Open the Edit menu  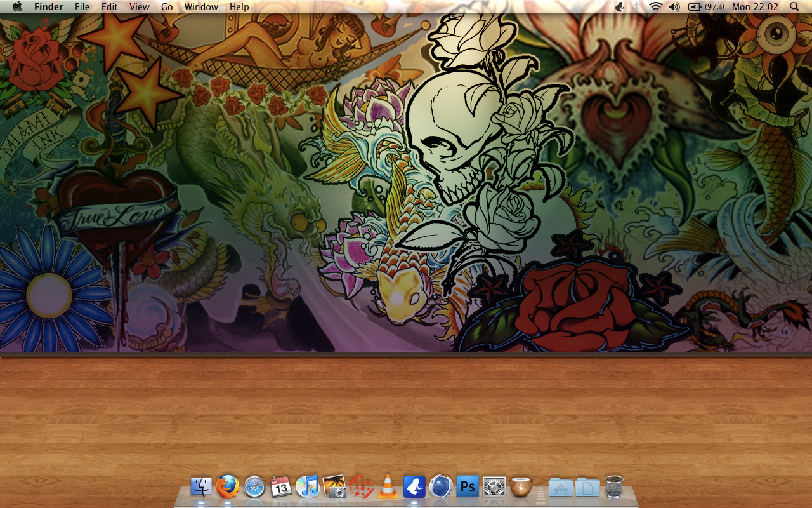tap(110, 7)
